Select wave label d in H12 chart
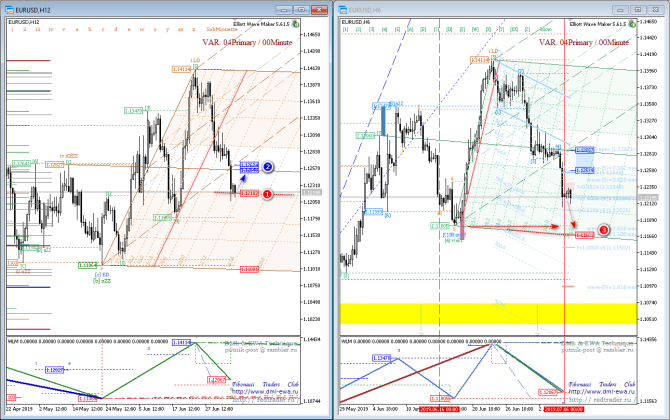This screenshot has width=670, height=420. pos(115,29)
